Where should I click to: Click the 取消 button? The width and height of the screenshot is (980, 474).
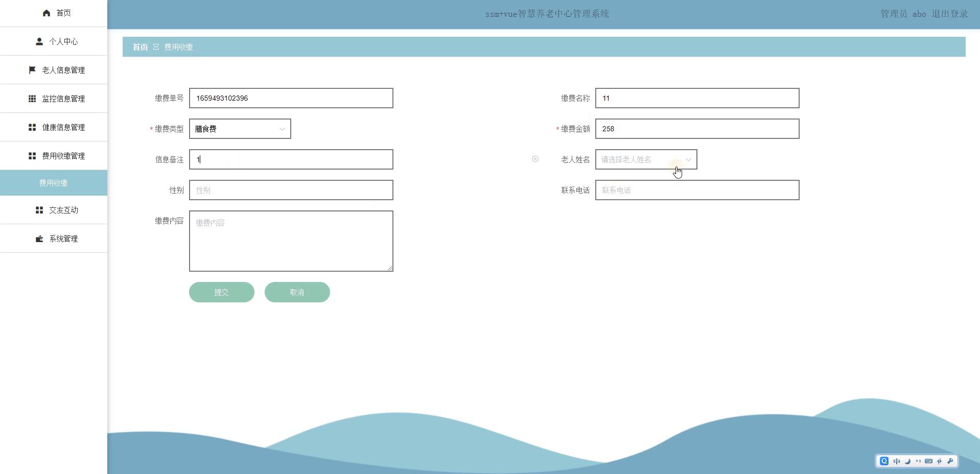point(297,292)
